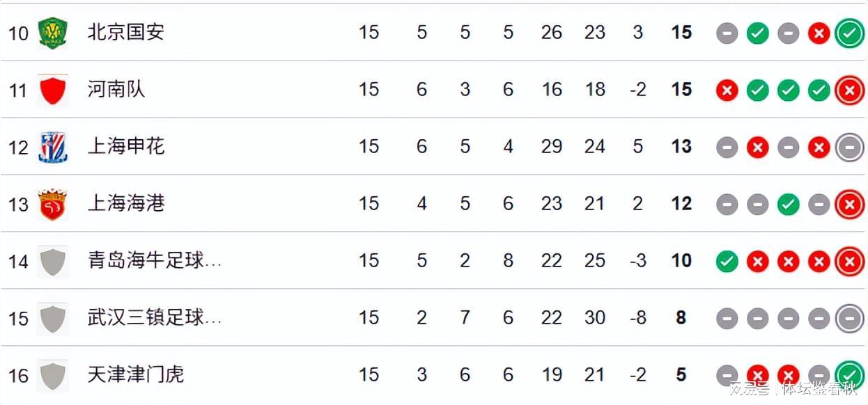Screen dimensions: 868x405
Task: Click the Shanghai Port red team badge
Action: (52, 204)
